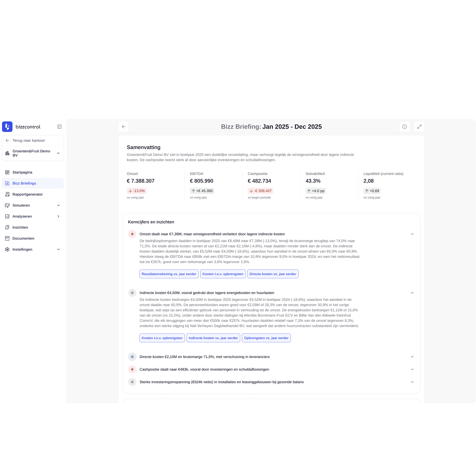Viewport: 476px width, 476px height.
Task: Click Indirecte kosten vs. jaar eerder button
Action: [213, 338]
